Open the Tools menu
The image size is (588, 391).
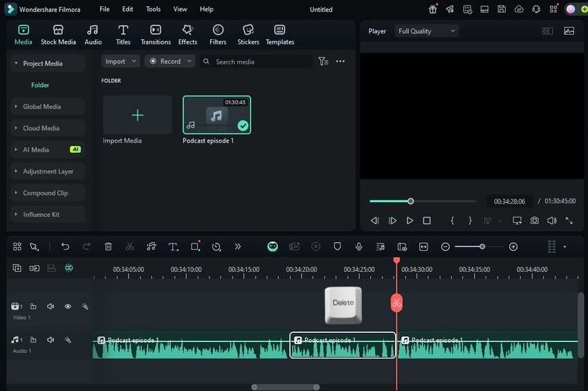pyautogui.click(x=153, y=9)
